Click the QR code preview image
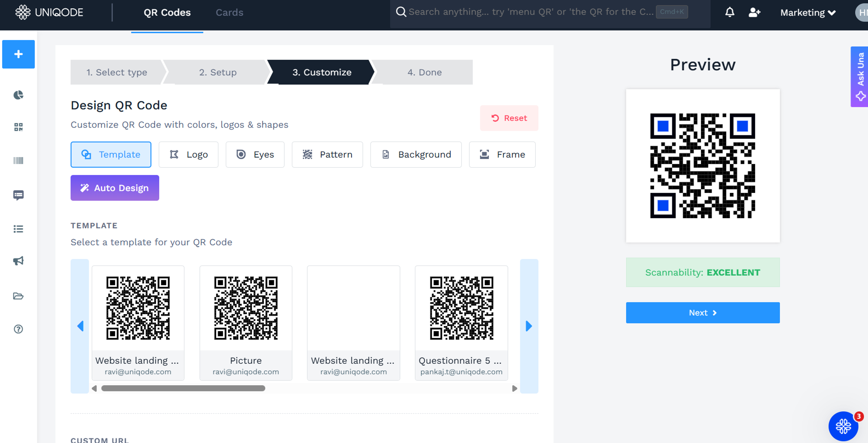This screenshot has width=868, height=443. coord(703,166)
